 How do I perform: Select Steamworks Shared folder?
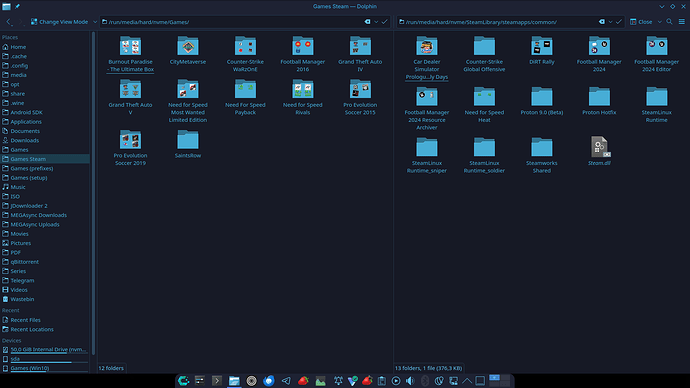542,155
